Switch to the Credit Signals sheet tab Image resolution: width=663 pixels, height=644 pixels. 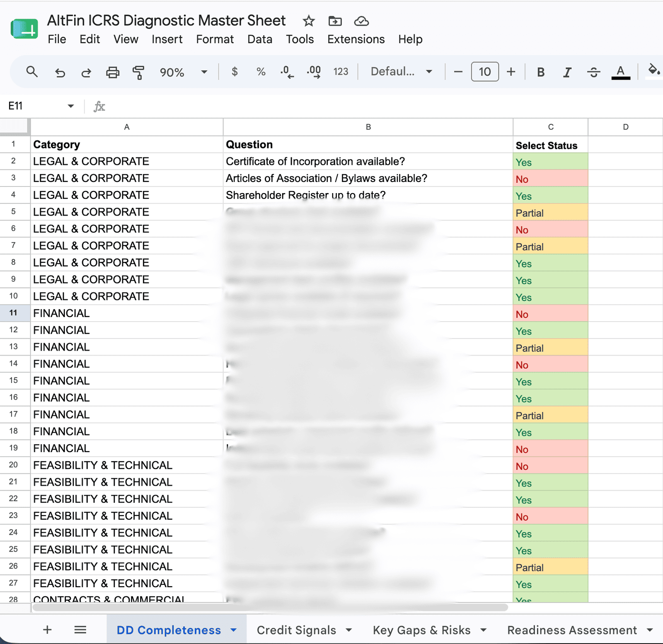click(296, 630)
